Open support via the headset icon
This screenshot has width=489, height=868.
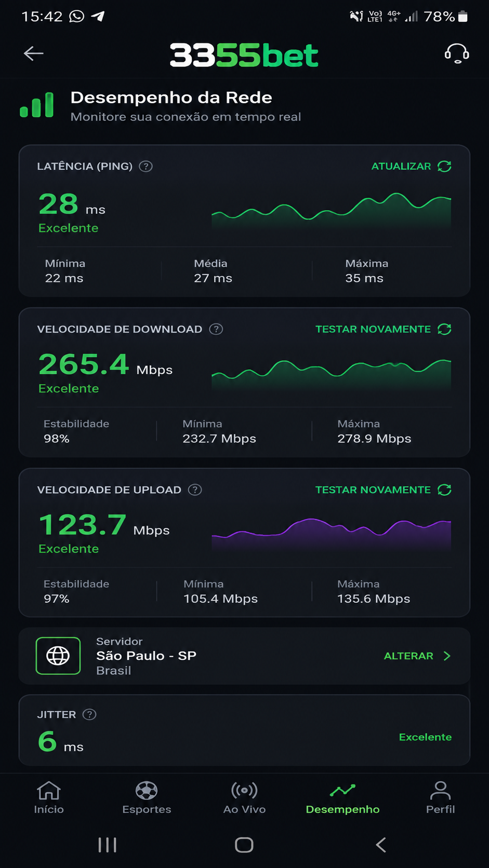click(x=457, y=53)
